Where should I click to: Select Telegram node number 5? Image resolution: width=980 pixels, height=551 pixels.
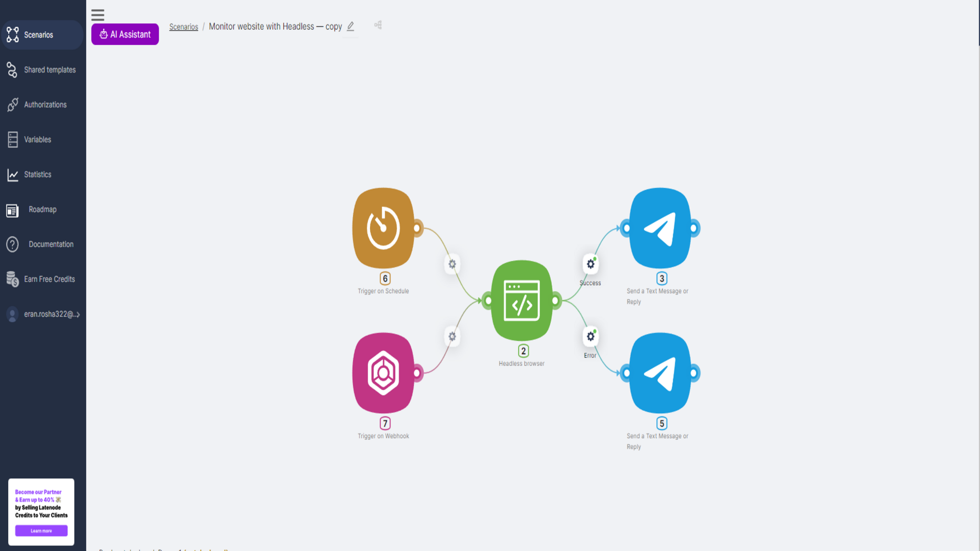pyautogui.click(x=660, y=373)
